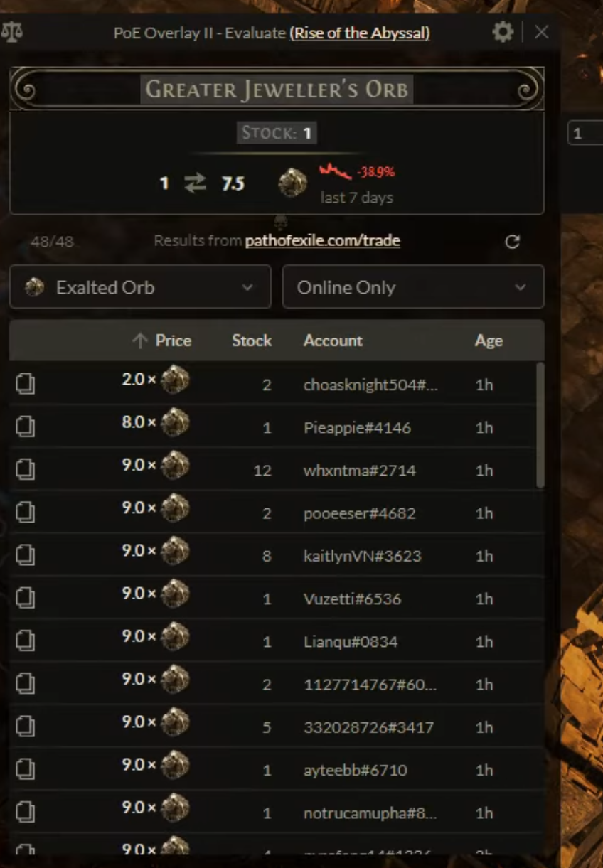Open the Exalted Orb currency dropdown
This screenshot has width=603, height=868.
pyautogui.click(x=140, y=286)
